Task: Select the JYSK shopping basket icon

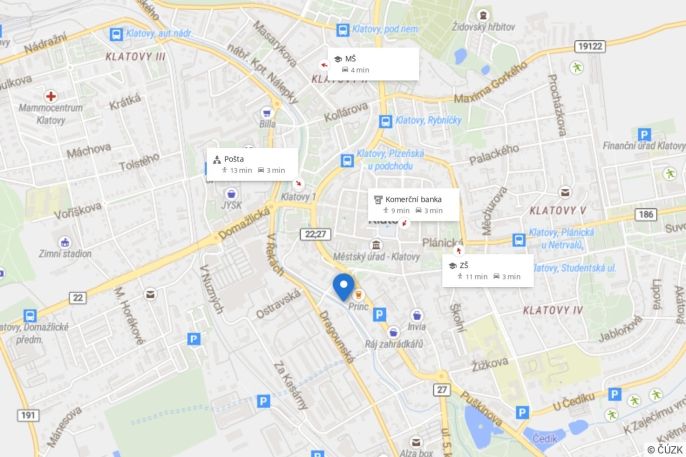Action: point(231,194)
